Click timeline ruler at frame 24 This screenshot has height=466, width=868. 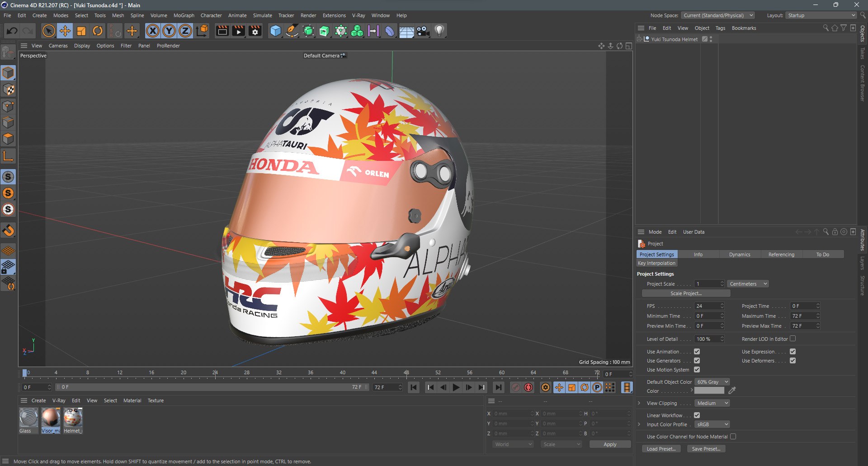point(215,373)
